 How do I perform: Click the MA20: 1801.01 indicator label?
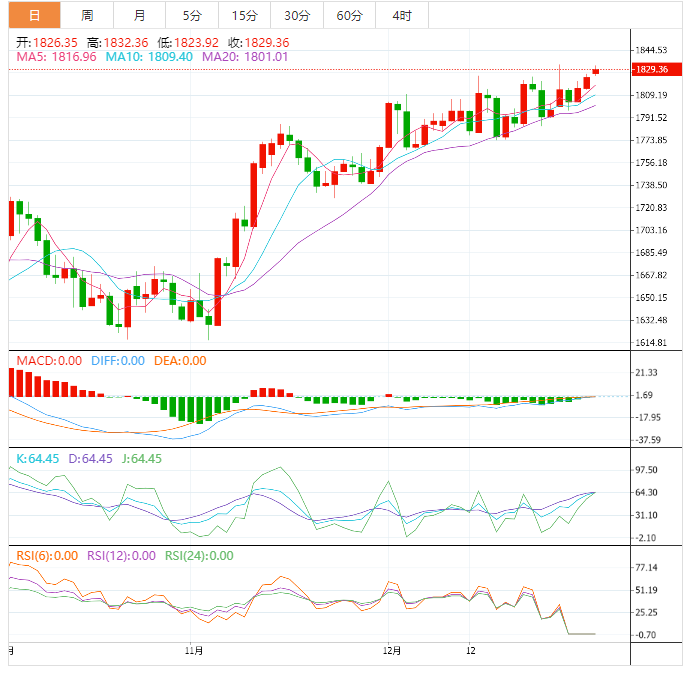tap(245, 57)
